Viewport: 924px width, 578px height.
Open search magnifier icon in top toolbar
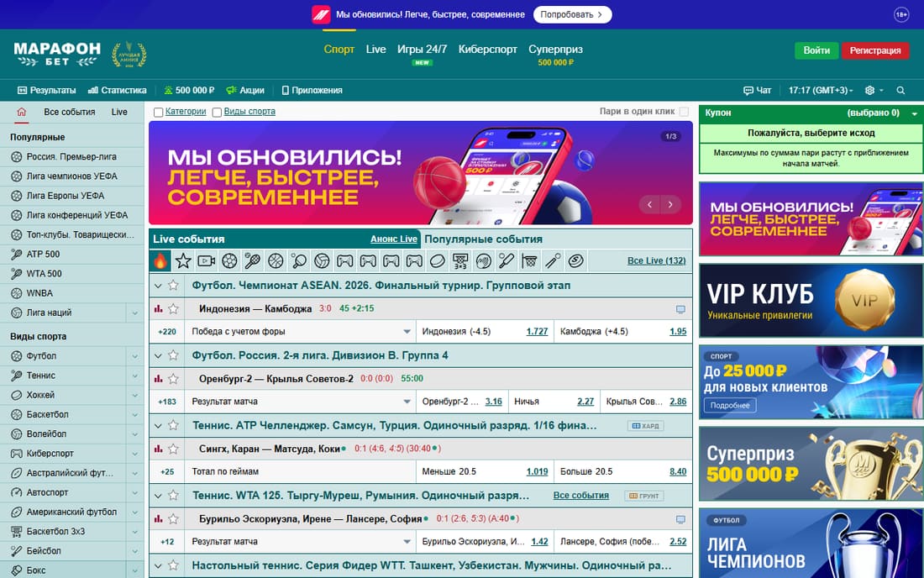(900, 90)
